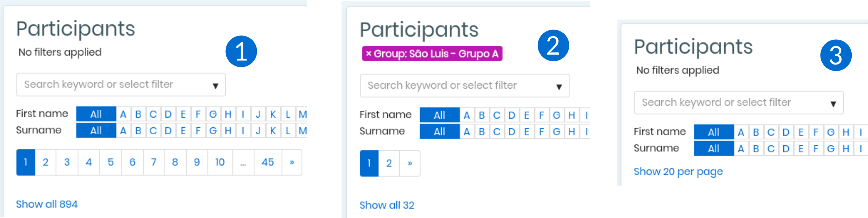Select page 2 in panel 2 pagination
Screen dimensions: 868x218
coord(389,163)
